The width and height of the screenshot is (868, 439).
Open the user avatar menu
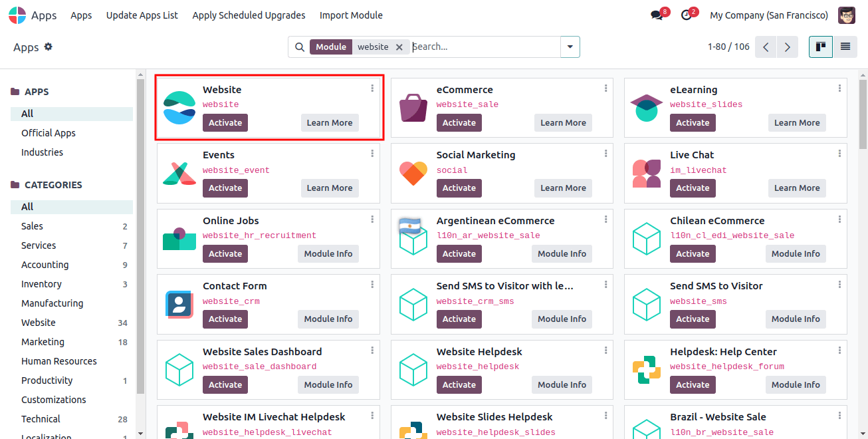coord(847,15)
